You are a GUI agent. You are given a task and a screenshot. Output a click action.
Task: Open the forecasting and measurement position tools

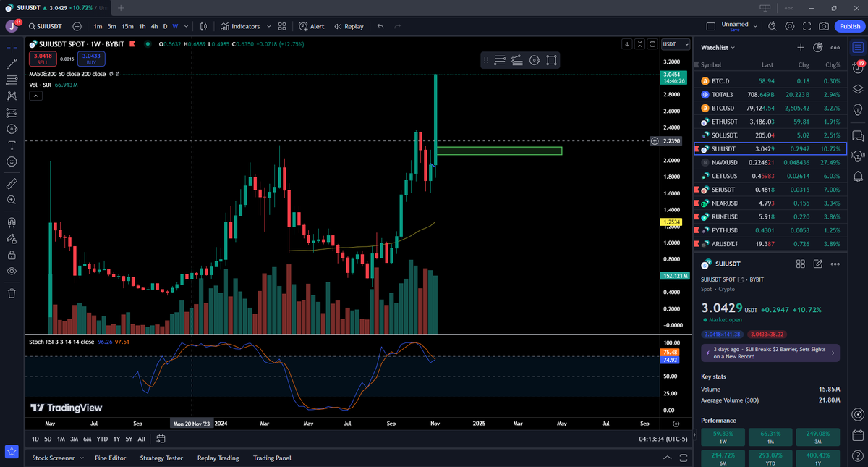coord(12,113)
